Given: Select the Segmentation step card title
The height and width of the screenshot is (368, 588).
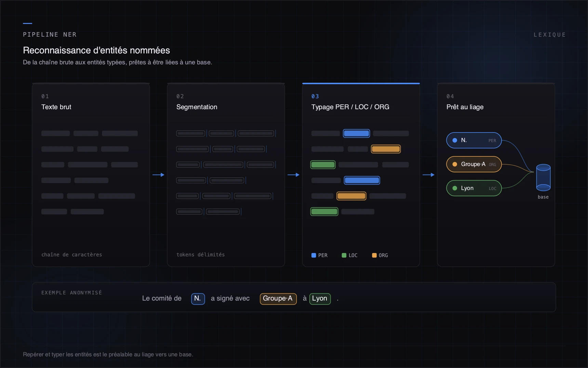Looking at the screenshot, I should (197, 107).
